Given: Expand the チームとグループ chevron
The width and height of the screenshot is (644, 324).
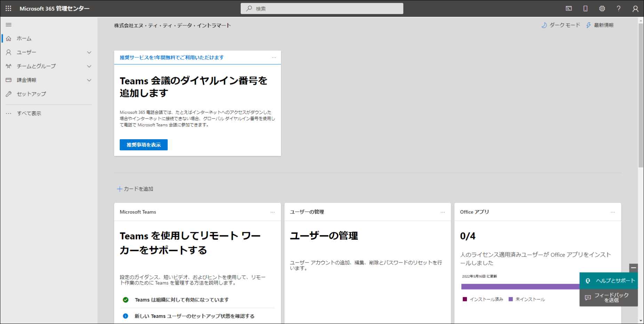Looking at the screenshot, I should point(89,66).
